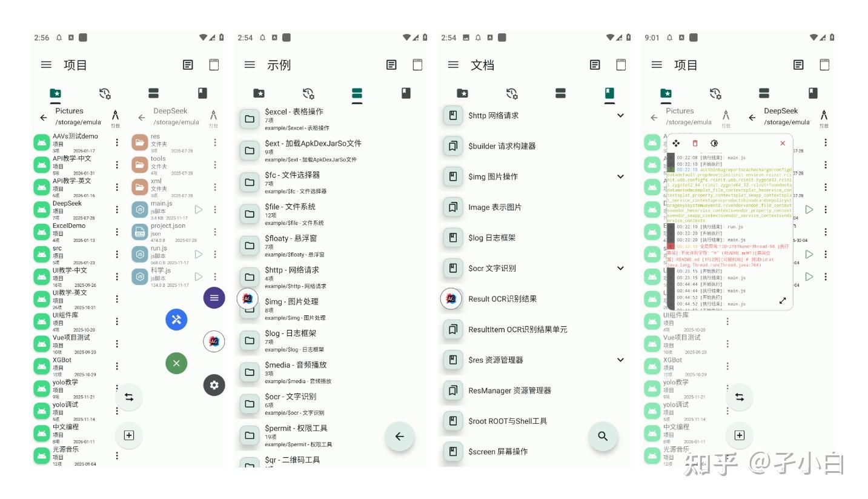Expand the $res 资源管理器 chevron
868x499 pixels.
tap(620, 360)
